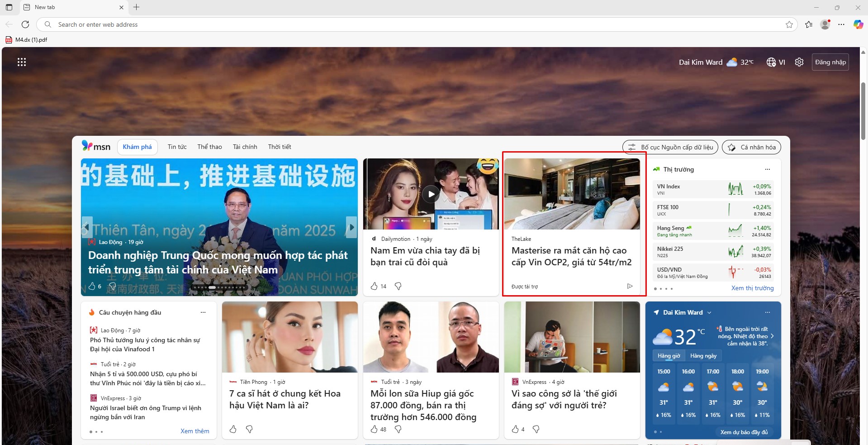Like the Hiup milk price article
Screen dimensions: 868x445
(374, 429)
